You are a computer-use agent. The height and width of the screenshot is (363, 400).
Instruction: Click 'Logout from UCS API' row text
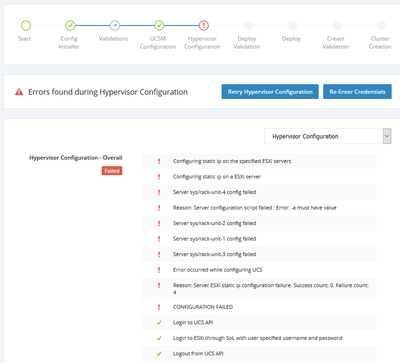pos(198,353)
